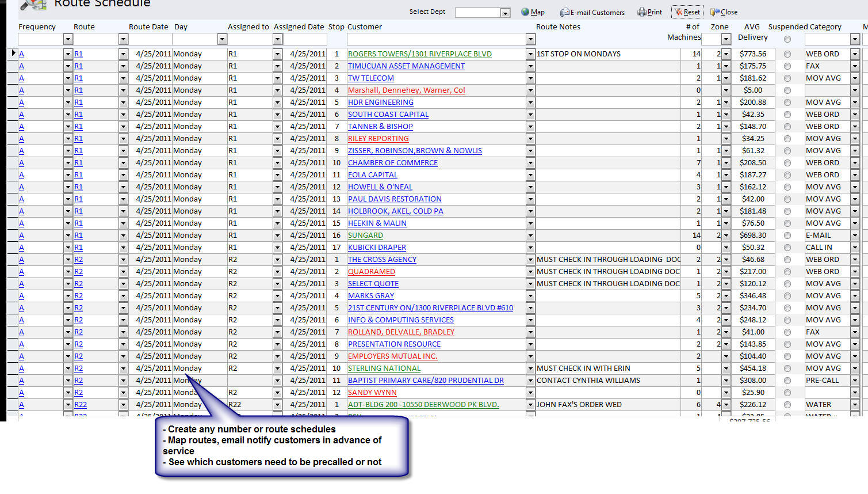Click AVG Delivery value $698.30
The height and width of the screenshot is (494, 868).
[753, 235]
